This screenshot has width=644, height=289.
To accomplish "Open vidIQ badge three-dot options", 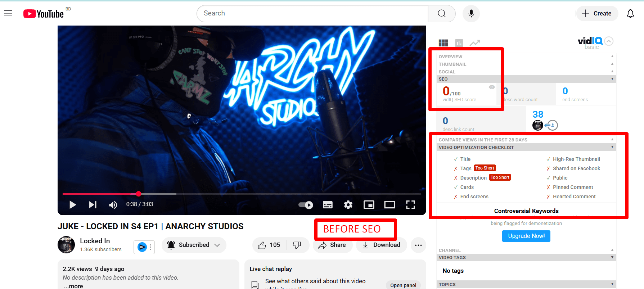I will 150,247.
